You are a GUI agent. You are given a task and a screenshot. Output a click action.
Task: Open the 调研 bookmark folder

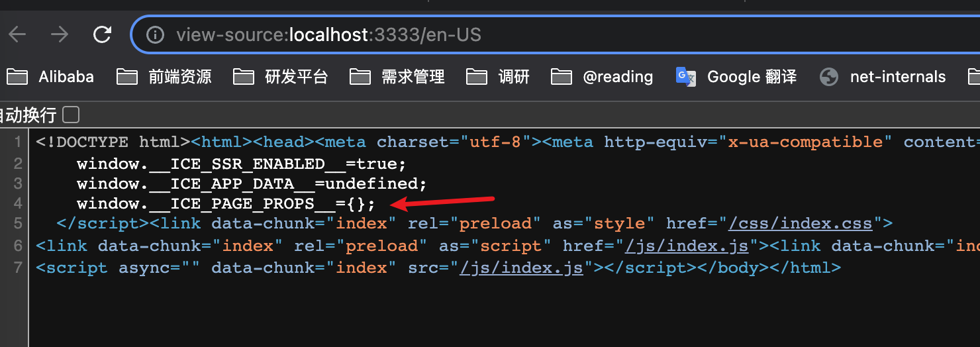pos(497,77)
